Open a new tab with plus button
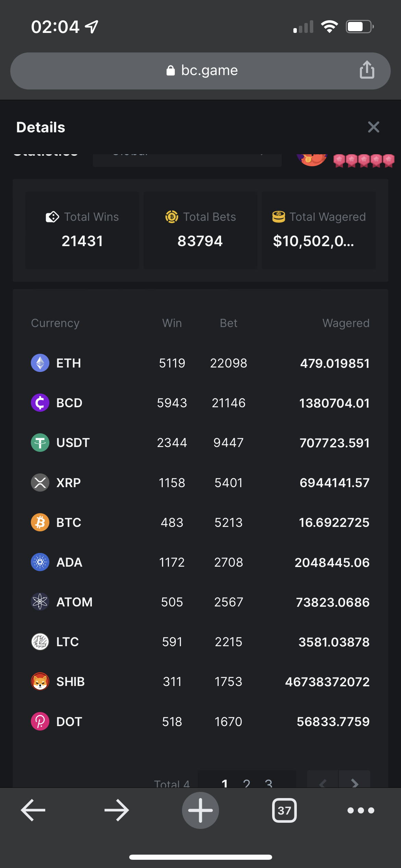 tap(200, 810)
